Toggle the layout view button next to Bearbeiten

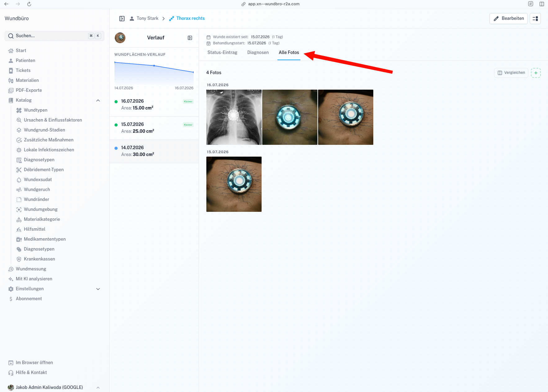[535, 19]
